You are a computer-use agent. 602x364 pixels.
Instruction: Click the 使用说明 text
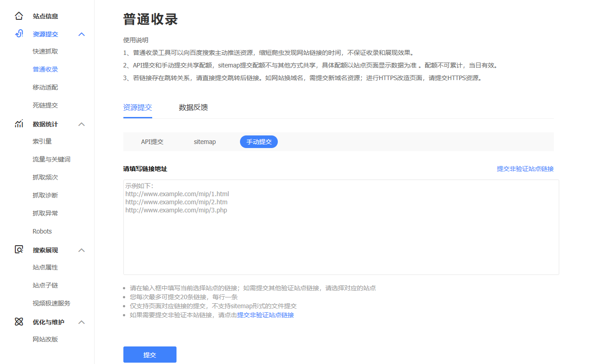click(x=136, y=40)
